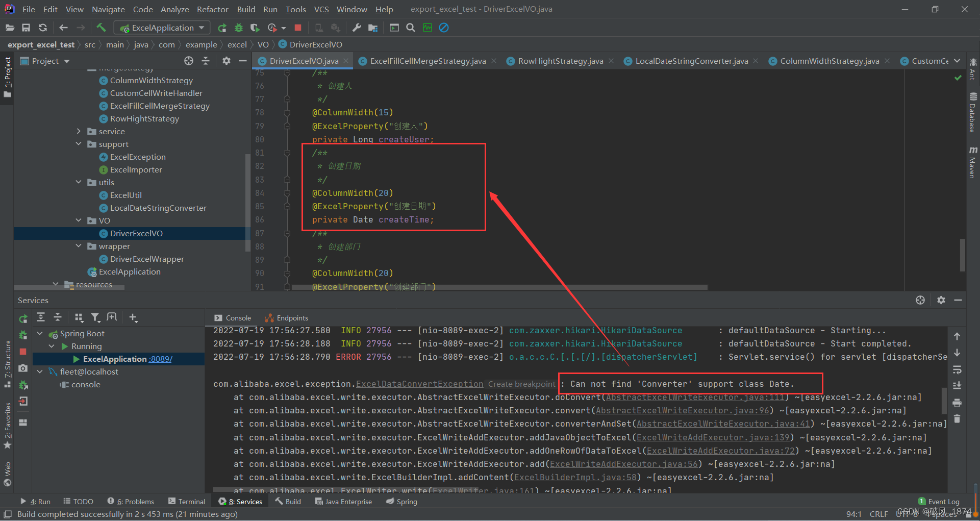Toggle the Terminal tool window
980x521 pixels.
(x=186, y=501)
